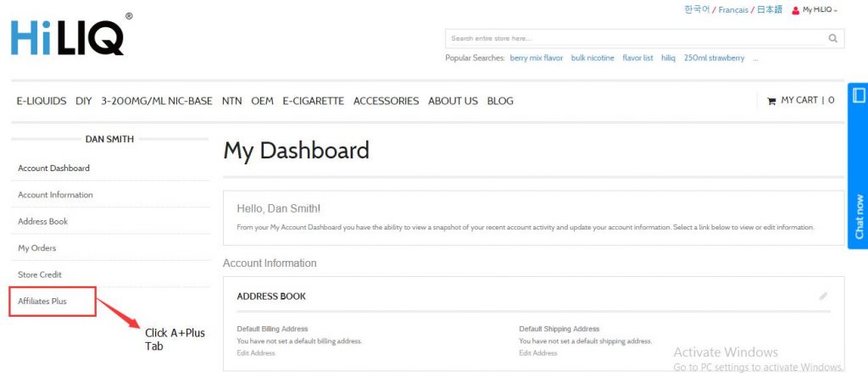Screen dimensions: 868x382
Task: Open the E-CIGARETTE menu
Action: pos(314,101)
